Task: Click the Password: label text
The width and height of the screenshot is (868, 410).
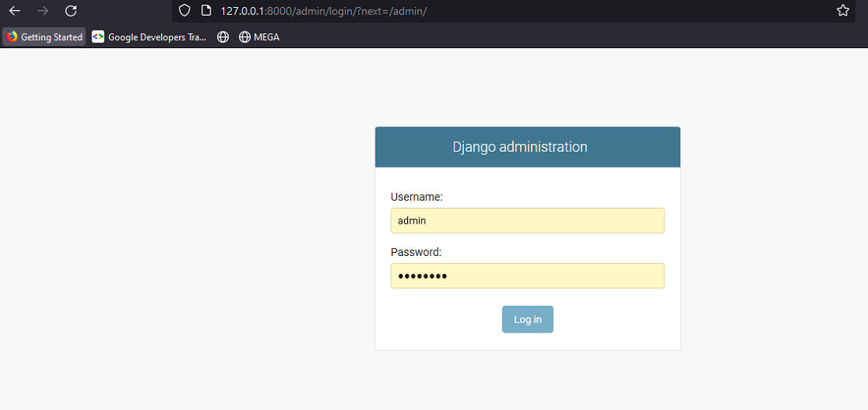Action: click(x=417, y=252)
